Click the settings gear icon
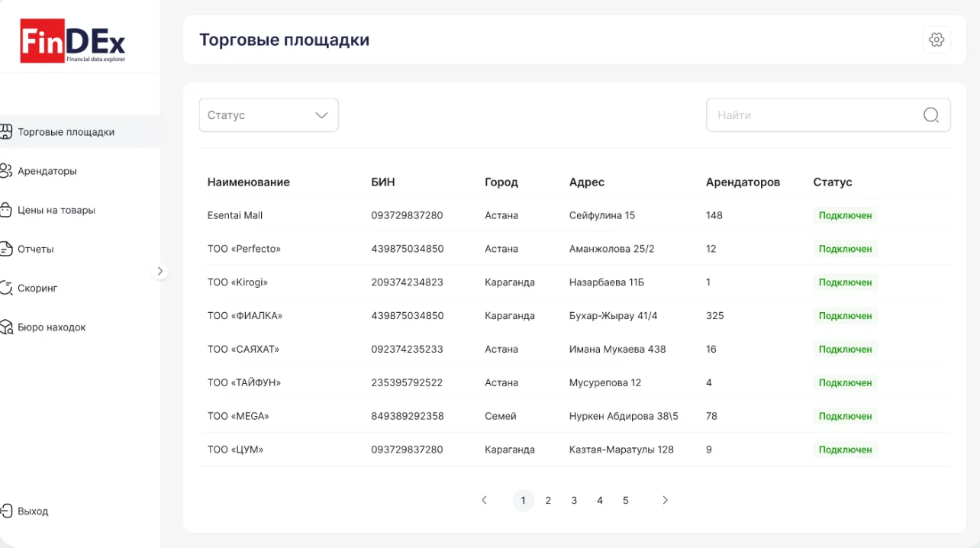 click(x=936, y=40)
